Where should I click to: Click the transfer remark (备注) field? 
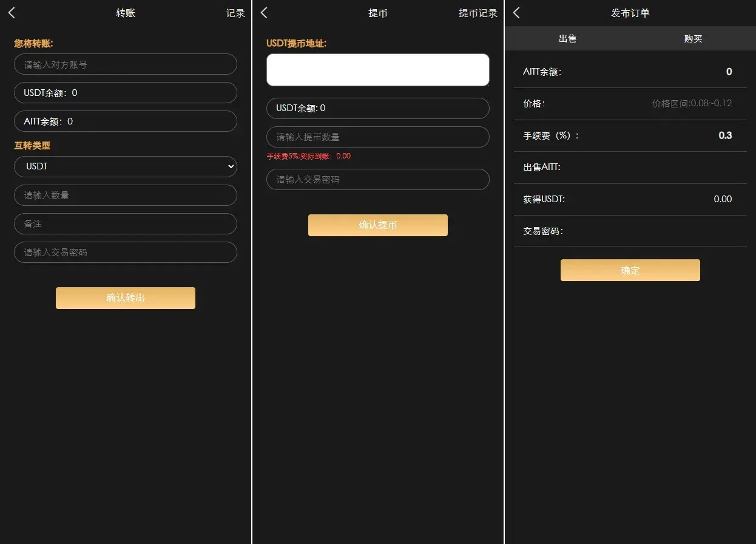point(125,224)
